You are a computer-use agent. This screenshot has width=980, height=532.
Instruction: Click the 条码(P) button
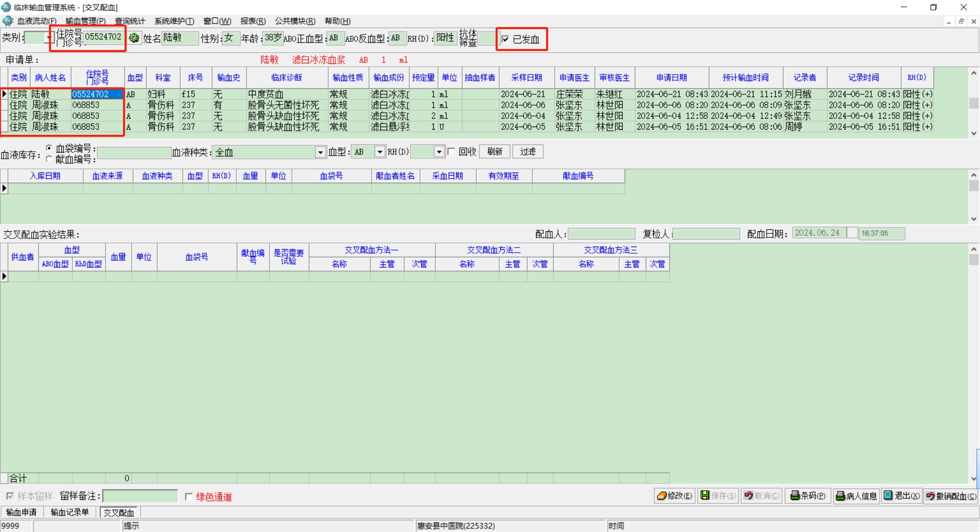click(x=808, y=496)
